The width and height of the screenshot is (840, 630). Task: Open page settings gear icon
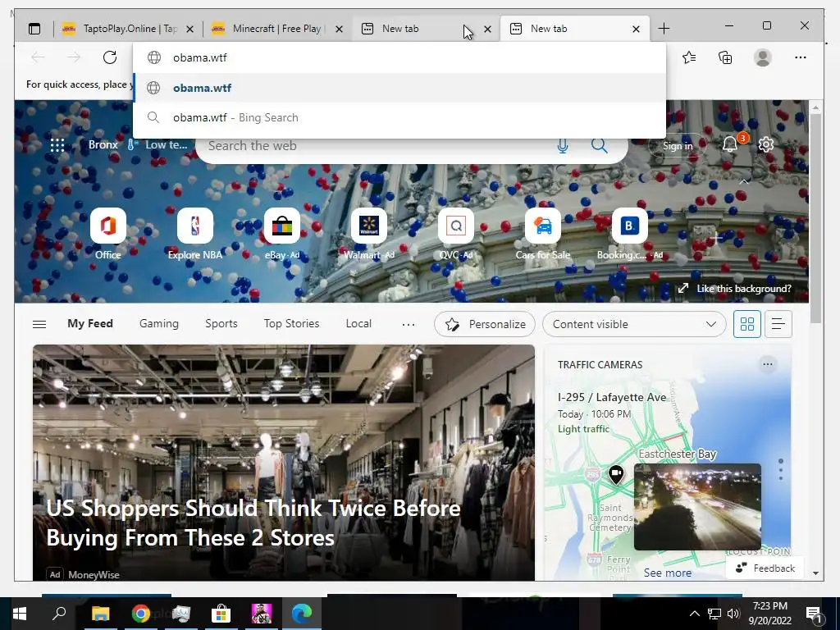tap(766, 144)
